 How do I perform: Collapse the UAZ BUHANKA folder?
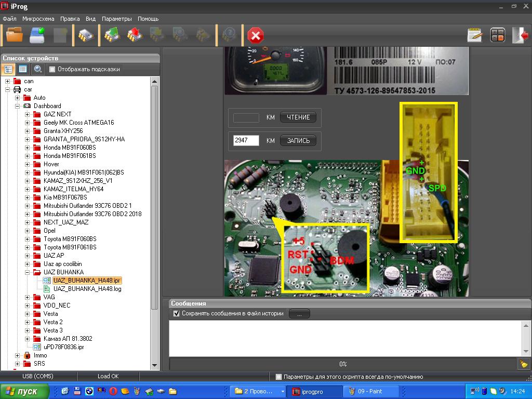tap(27, 272)
